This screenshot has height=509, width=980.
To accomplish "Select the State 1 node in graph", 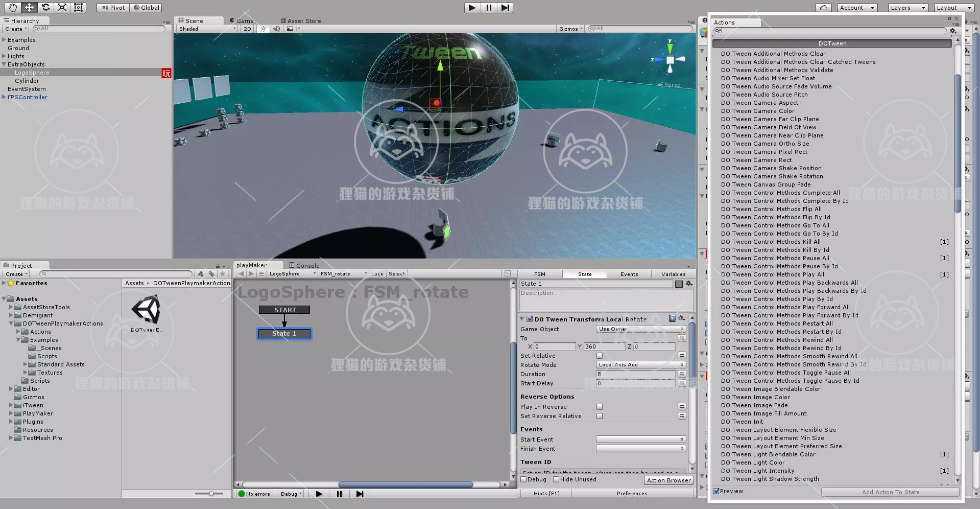I will pos(284,334).
